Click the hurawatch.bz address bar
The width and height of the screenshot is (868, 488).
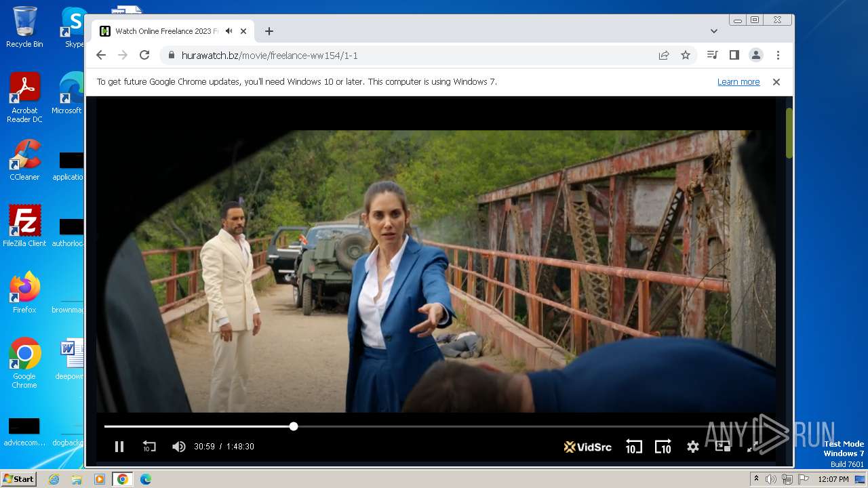click(427, 56)
